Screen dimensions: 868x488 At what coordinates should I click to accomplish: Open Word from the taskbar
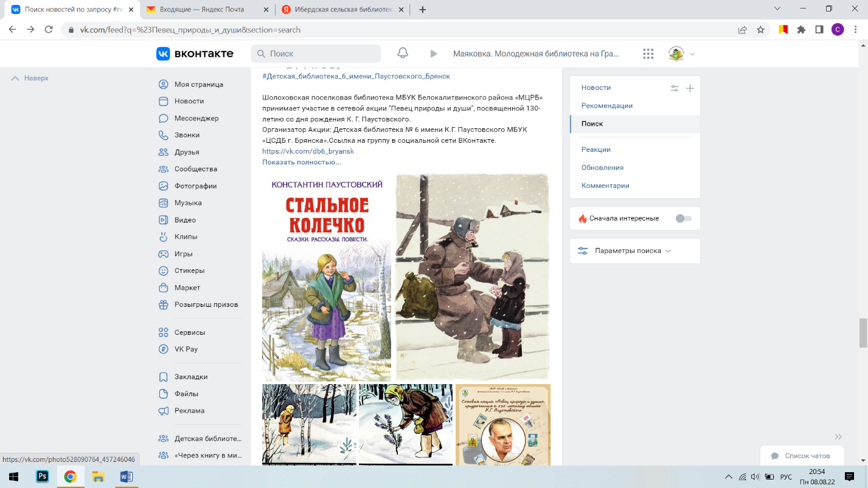click(126, 476)
